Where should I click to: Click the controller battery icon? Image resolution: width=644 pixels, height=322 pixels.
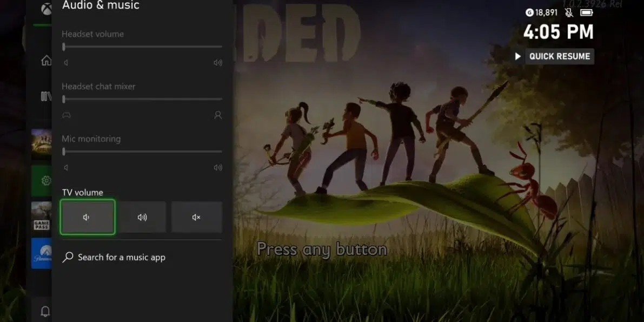(587, 13)
